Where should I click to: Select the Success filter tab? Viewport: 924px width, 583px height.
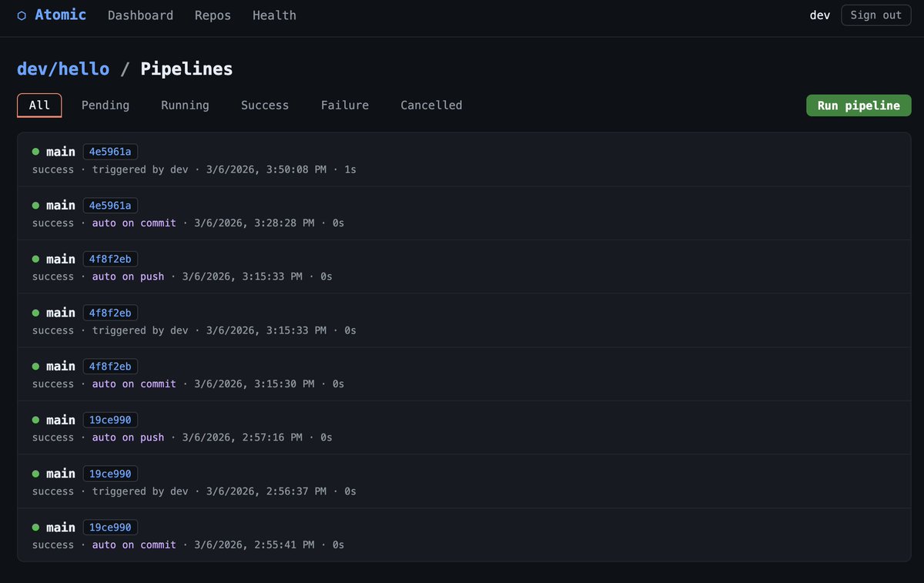(265, 106)
